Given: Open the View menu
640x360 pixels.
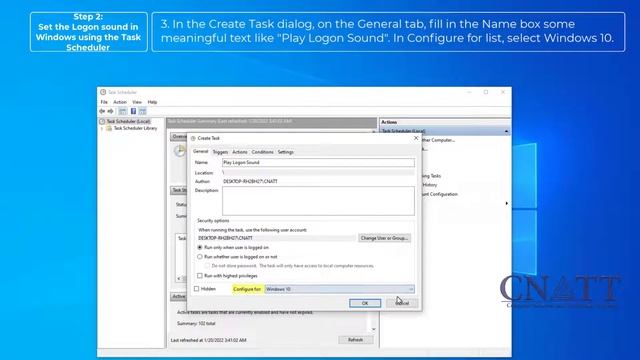Looking at the screenshot, I should (137, 102).
